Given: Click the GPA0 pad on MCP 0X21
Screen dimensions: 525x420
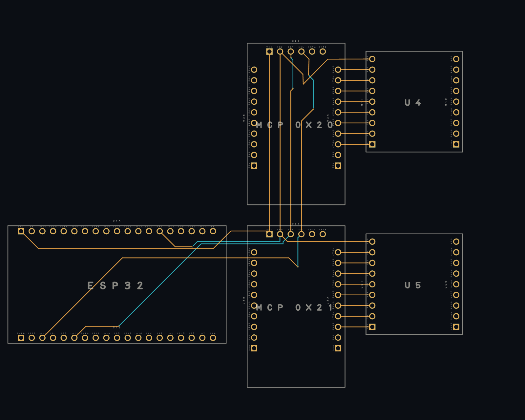Looking at the screenshot, I should click(338, 327).
